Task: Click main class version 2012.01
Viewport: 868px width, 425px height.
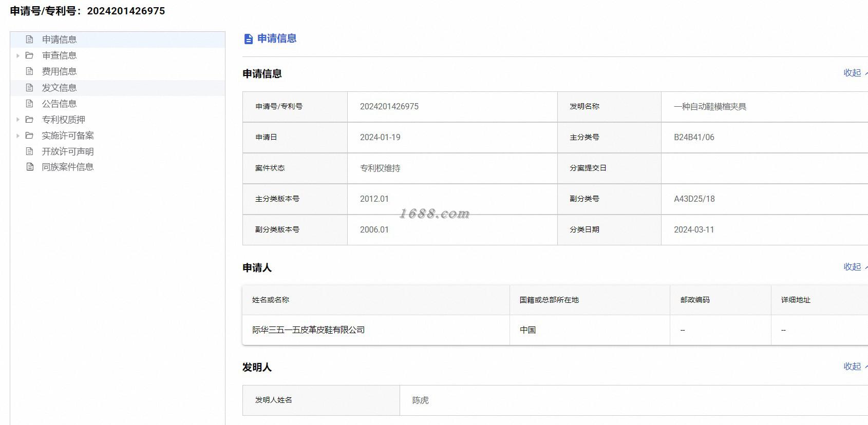Action: pyautogui.click(x=374, y=199)
